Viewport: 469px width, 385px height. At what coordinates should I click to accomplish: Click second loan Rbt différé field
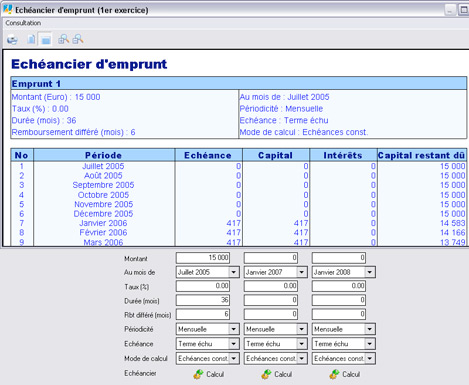[271, 314]
